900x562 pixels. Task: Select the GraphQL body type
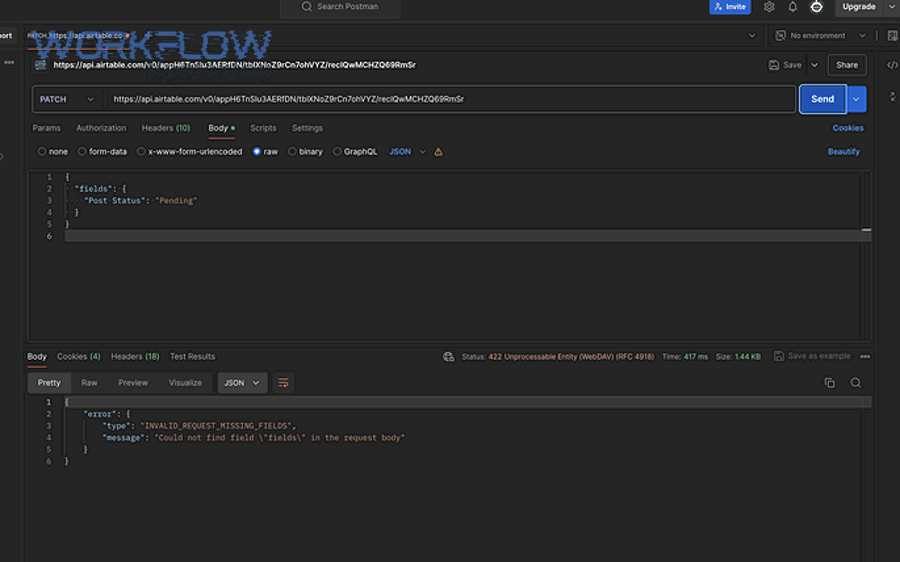pos(337,152)
